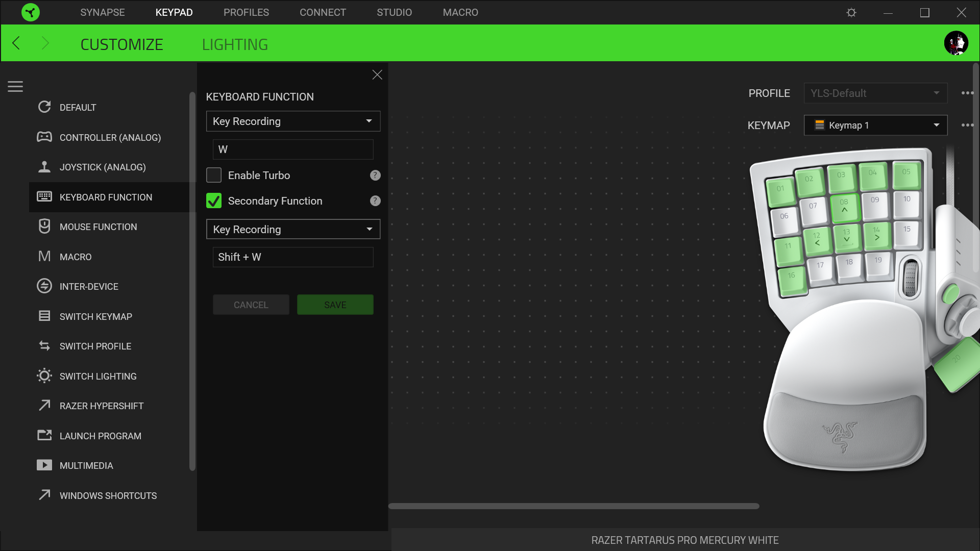
Task: Select Multimedia play icon
Action: (44, 465)
